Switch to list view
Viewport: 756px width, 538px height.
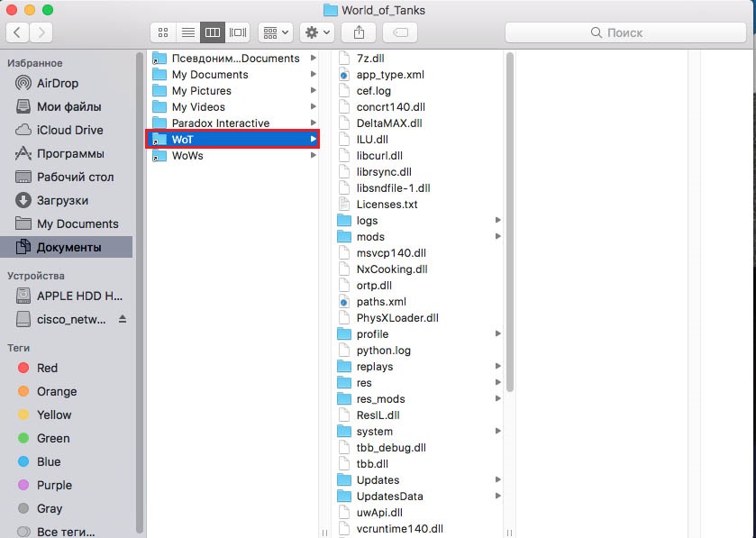pos(188,32)
